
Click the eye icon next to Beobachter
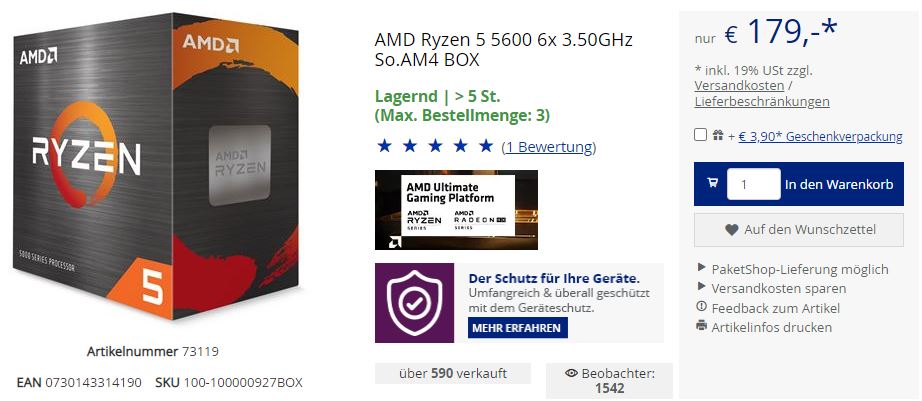(572, 373)
